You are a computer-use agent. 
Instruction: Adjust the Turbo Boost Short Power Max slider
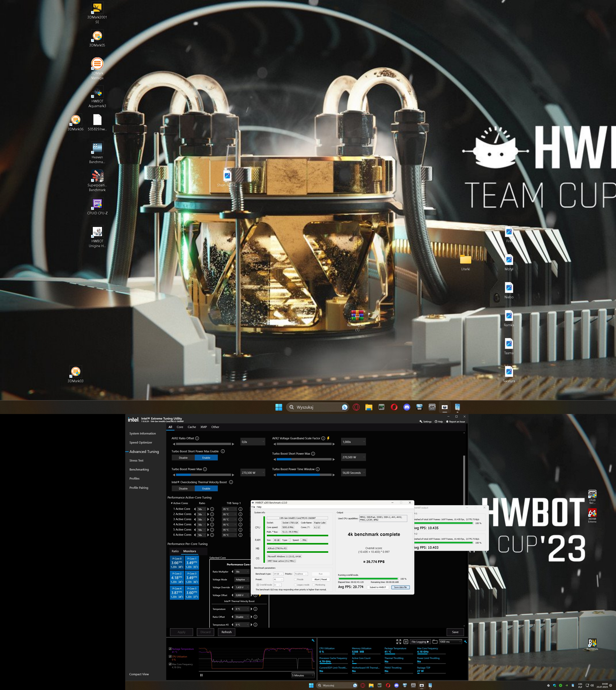[304, 459]
